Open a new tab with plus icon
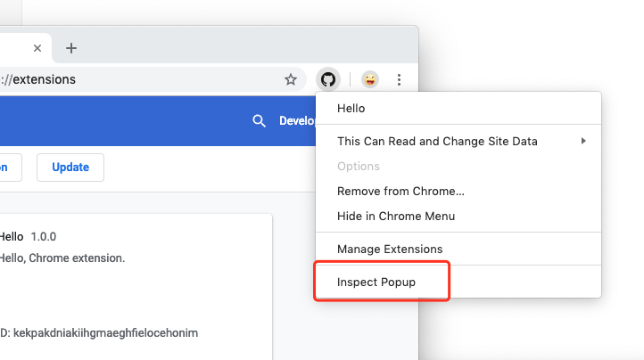The width and height of the screenshot is (644, 360). (x=71, y=48)
